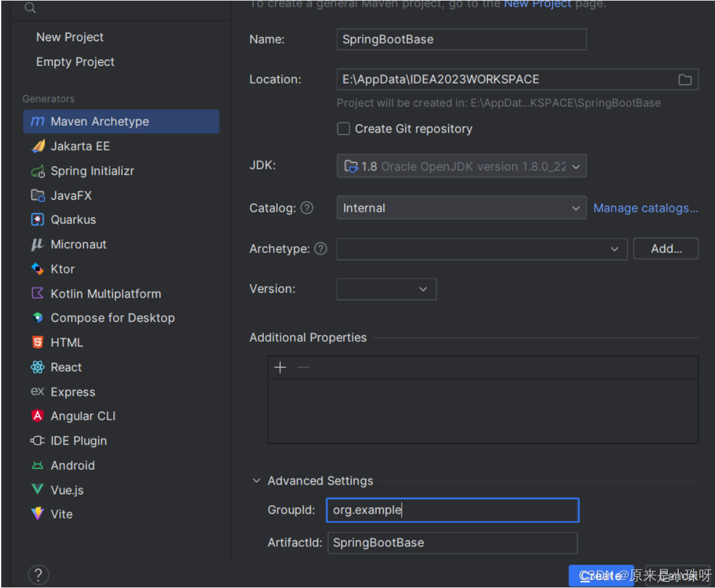
Task: Click the HTML5 generator icon
Action: coord(38,342)
